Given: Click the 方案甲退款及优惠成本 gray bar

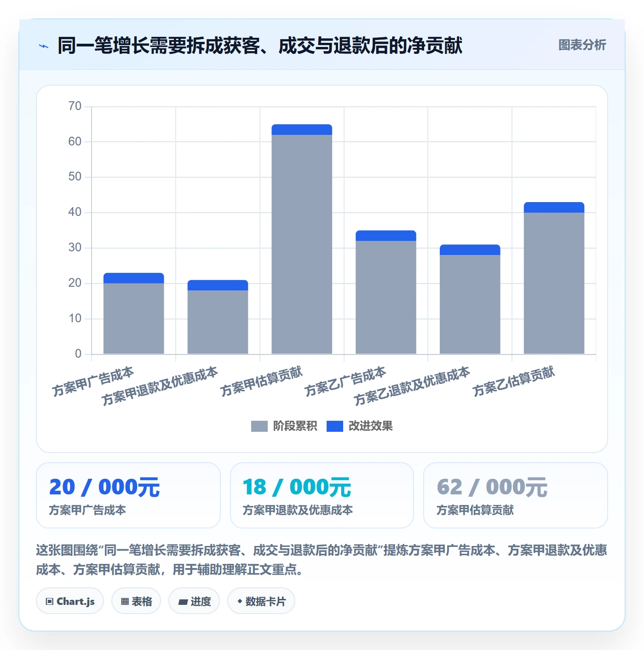Looking at the screenshot, I should (218, 322).
